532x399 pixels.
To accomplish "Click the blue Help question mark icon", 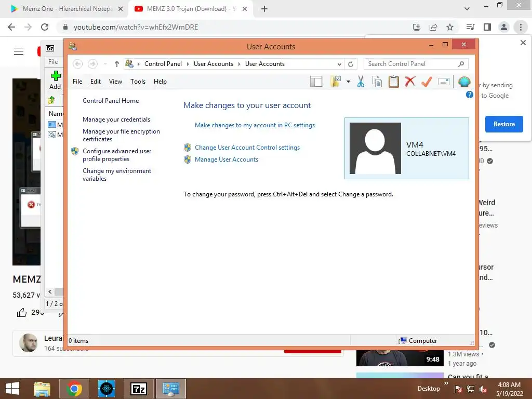I will click(x=470, y=95).
